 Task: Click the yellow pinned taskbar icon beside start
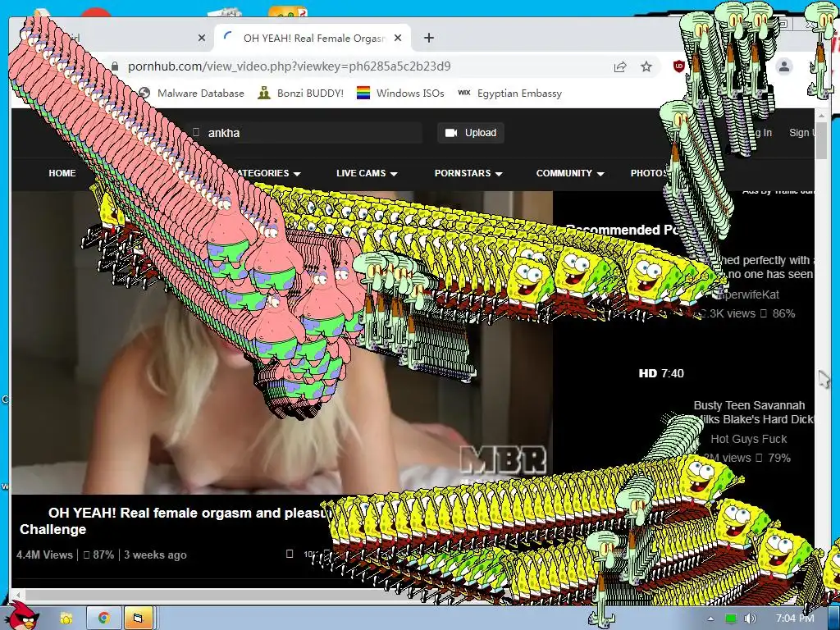pyautogui.click(x=66, y=619)
